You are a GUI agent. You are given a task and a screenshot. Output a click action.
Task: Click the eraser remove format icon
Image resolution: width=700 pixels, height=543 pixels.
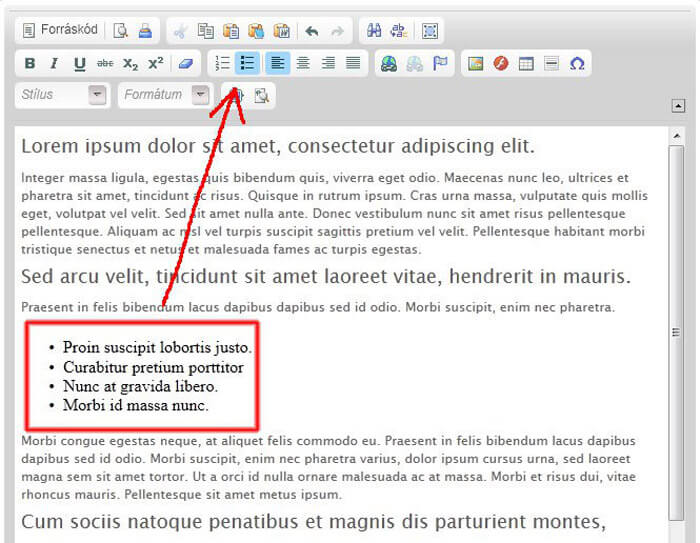tap(185, 63)
